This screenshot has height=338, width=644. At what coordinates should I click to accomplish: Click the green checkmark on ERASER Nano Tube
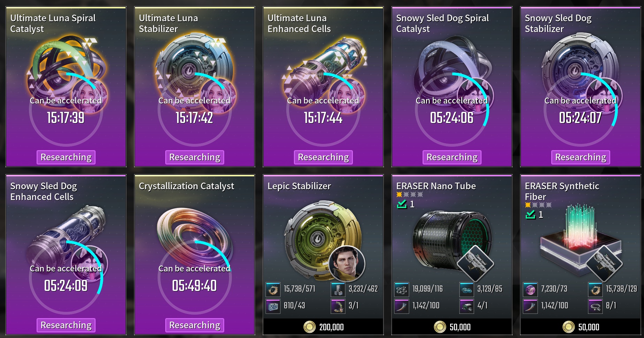(402, 204)
